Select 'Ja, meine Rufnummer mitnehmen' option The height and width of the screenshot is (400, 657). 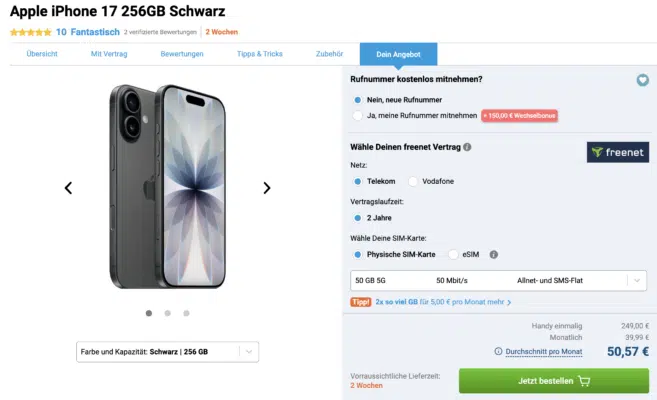[x=358, y=116]
